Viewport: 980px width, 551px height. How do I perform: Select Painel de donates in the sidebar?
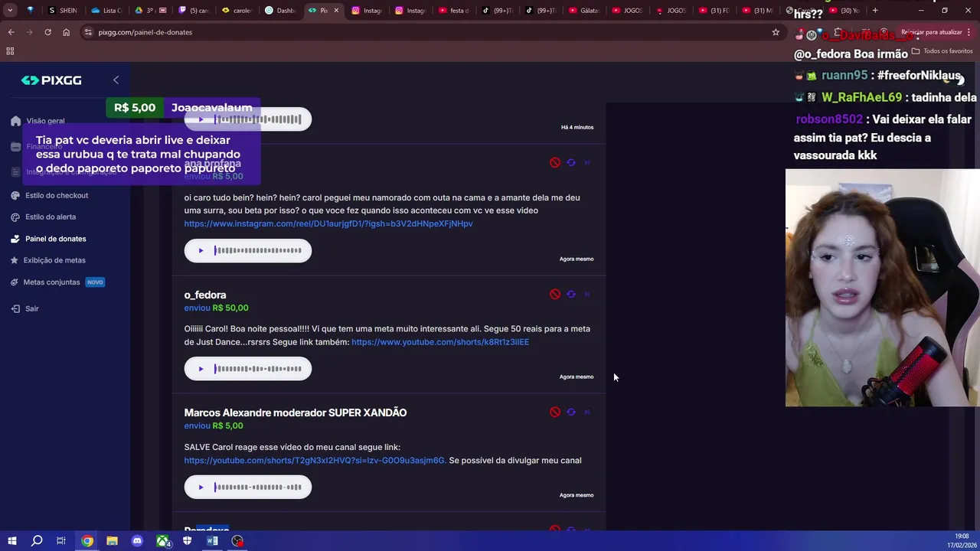pyautogui.click(x=55, y=239)
